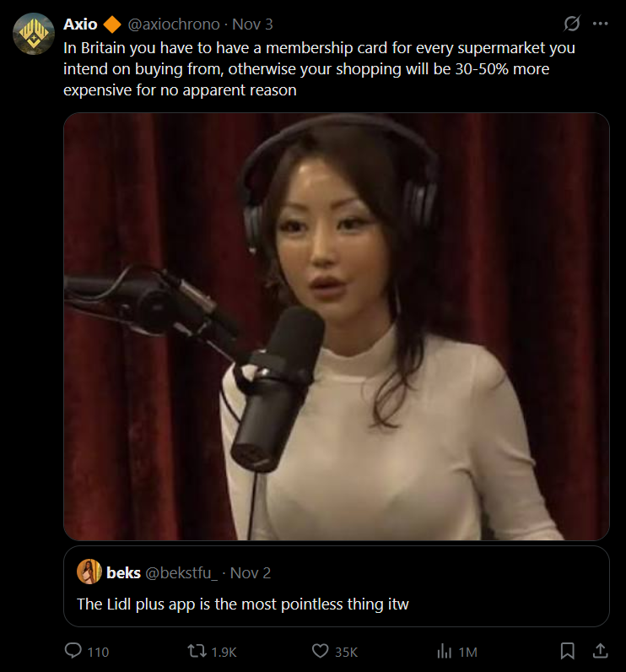This screenshot has width=626, height=672.
Task: Click Axio's profile avatar
Action: click(34, 34)
